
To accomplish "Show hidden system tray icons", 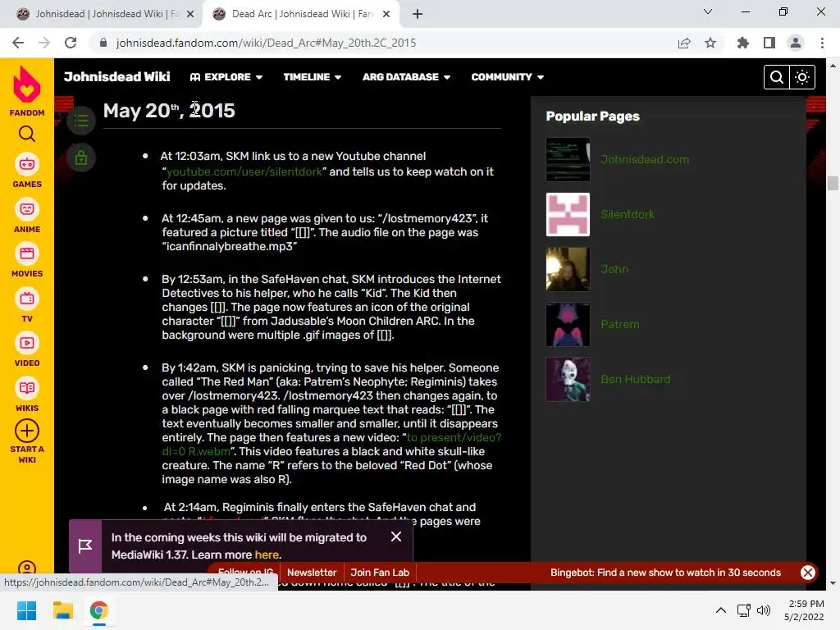I will click(721, 610).
